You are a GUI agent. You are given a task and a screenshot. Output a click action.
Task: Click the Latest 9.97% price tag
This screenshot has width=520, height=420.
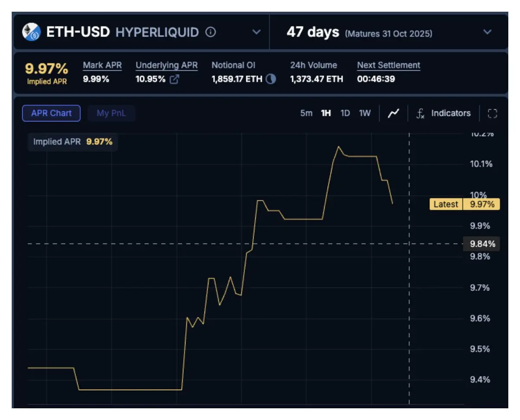(465, 204)
